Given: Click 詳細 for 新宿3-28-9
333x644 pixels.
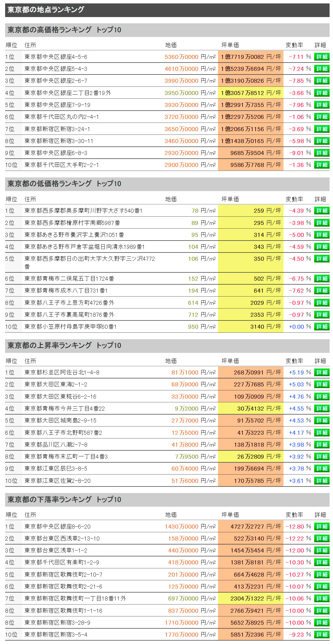Looking at the screenshot, I should point(322,623).
